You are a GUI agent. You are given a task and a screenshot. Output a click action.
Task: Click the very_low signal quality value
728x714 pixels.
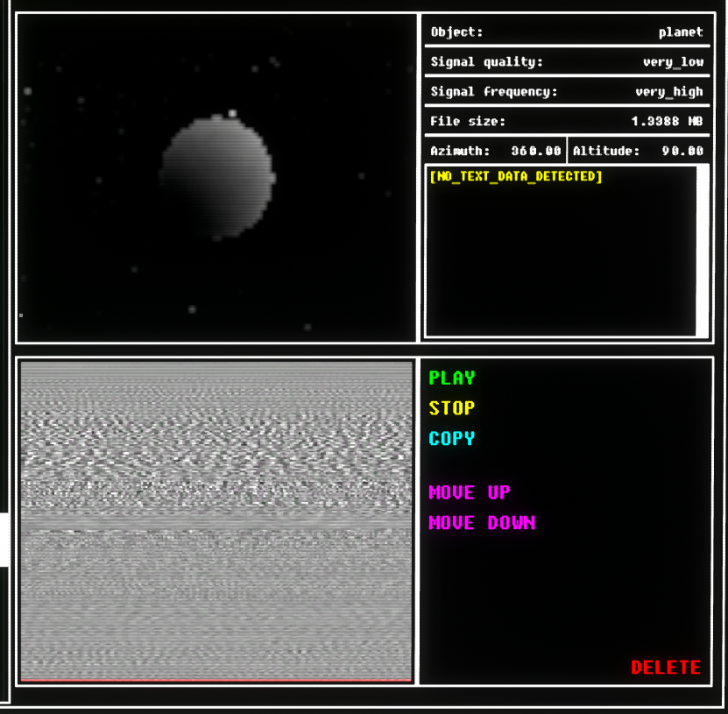[673, 62]
